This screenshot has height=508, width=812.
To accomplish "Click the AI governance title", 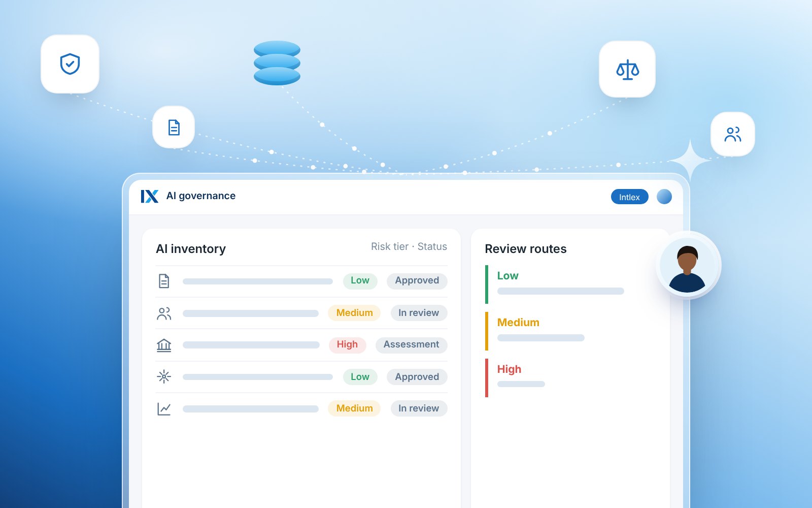I will pos(201,196).
